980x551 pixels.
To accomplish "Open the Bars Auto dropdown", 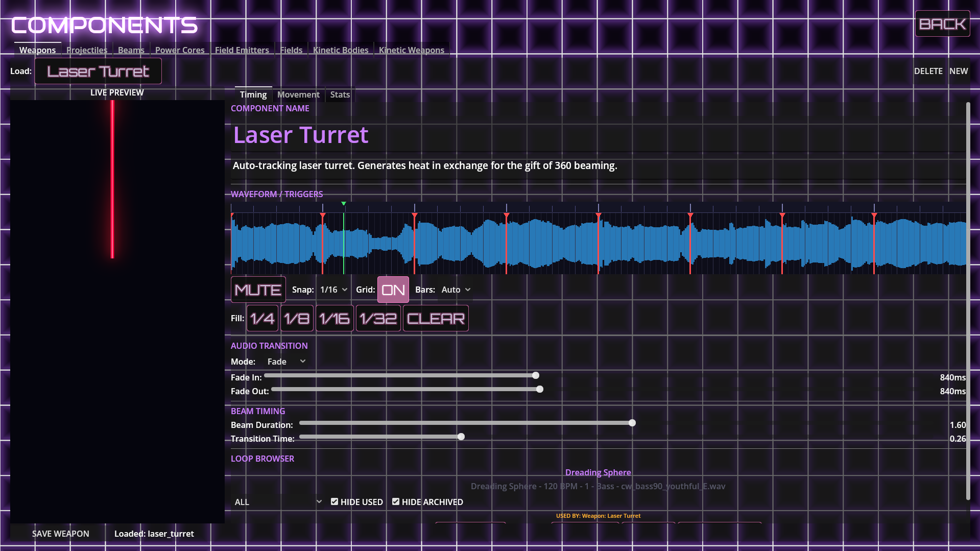I will [x=456, y=290].
